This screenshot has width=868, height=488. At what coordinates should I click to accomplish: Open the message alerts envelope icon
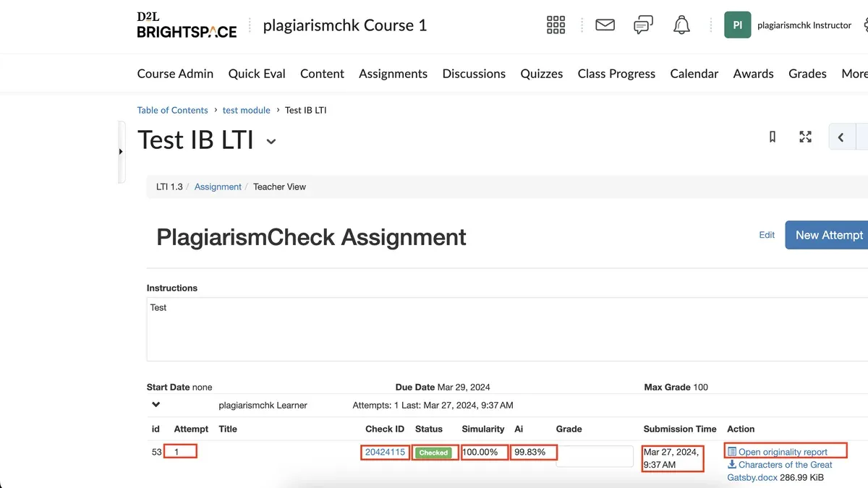pos(605,25)
